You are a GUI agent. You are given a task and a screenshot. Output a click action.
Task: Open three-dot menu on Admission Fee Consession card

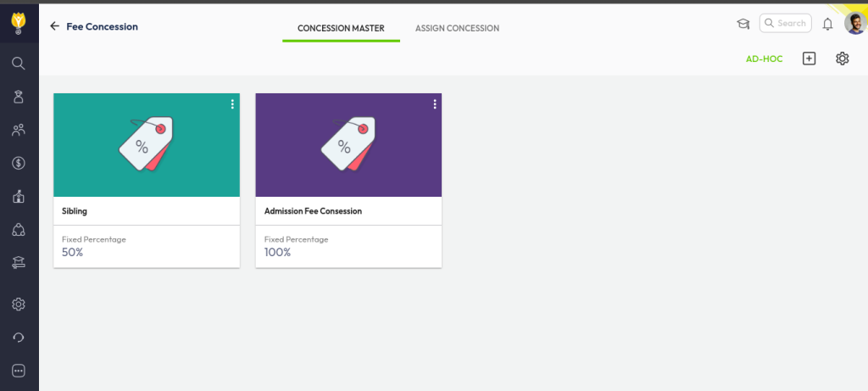(x=435, y=104)
